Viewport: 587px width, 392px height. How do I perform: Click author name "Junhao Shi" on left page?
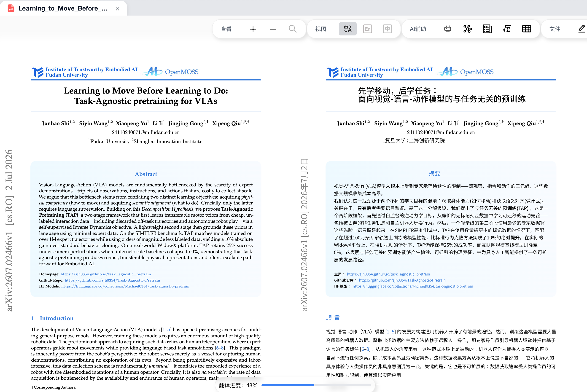pyautogui.click(x=56, y=123)
